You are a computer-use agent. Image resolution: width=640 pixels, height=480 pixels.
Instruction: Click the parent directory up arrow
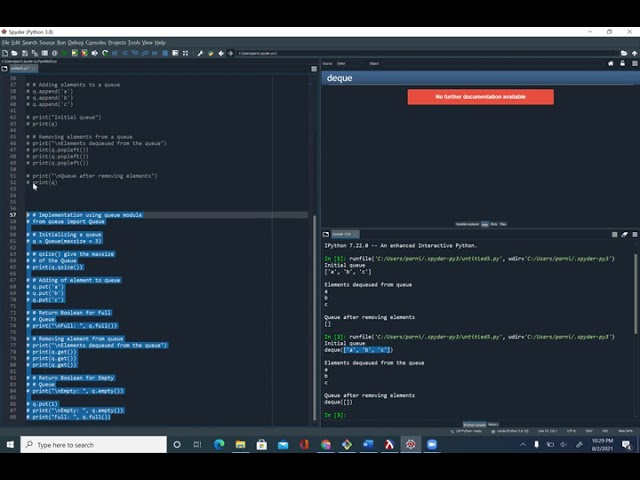pos(634,53)
